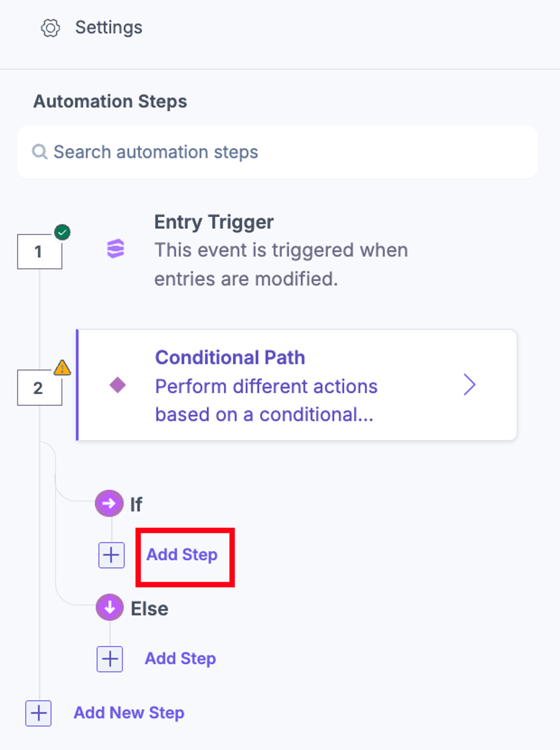Focus the Search automation steps field

[277, 152]
